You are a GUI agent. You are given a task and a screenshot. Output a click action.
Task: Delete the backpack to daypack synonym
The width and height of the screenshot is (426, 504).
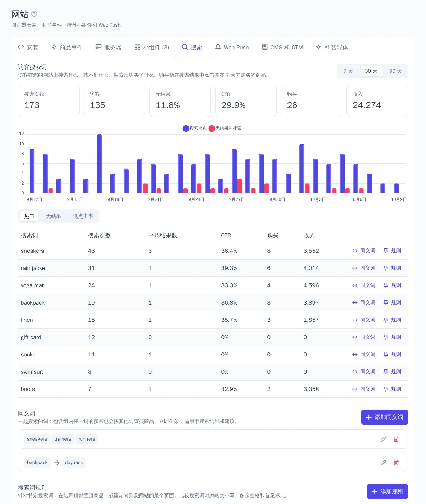tap(396, 463)
